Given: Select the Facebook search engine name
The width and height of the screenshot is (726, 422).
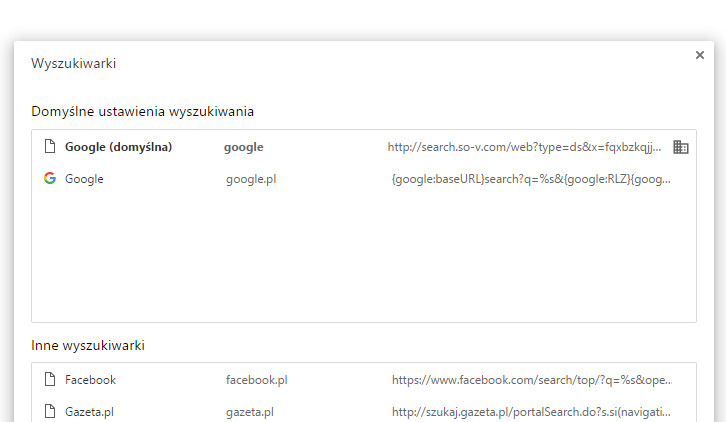Looking at the screenshot, I should 90,380.
